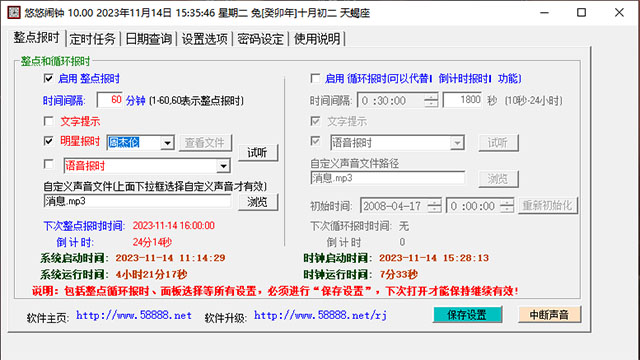Viewport: 640px width, 360px height.
Task: Show the 使用说明 tab
Action: pyautogui.click(x=317, y=39)
